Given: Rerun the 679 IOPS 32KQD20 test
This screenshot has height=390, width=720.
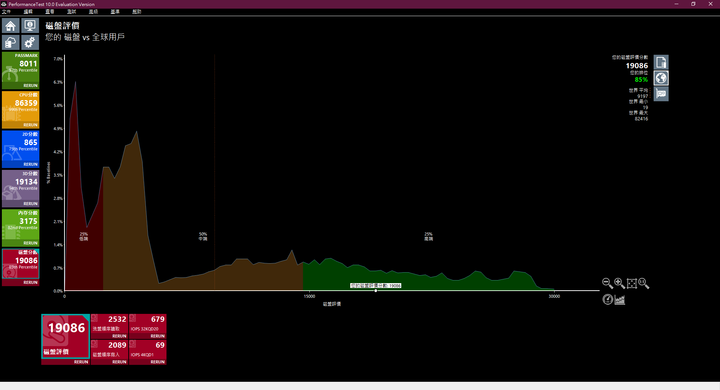Looking at the screenshot, I should pyautogui.click(x=158, y=336).
